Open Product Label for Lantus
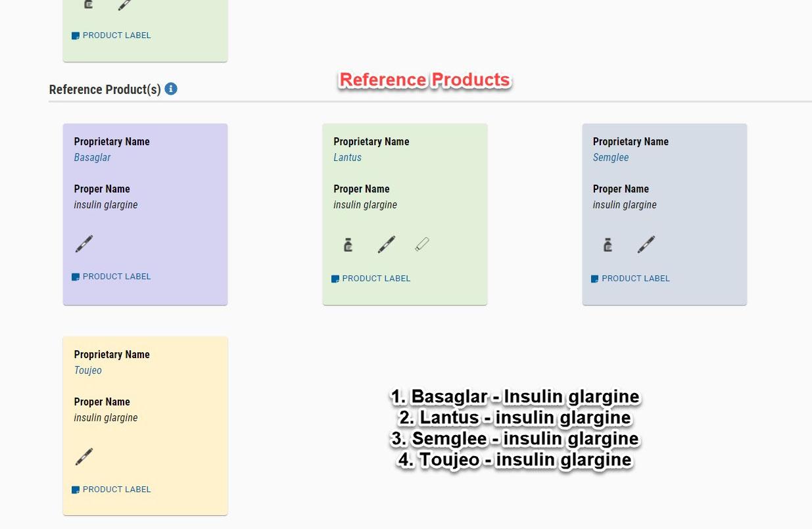 pos(371,279)
